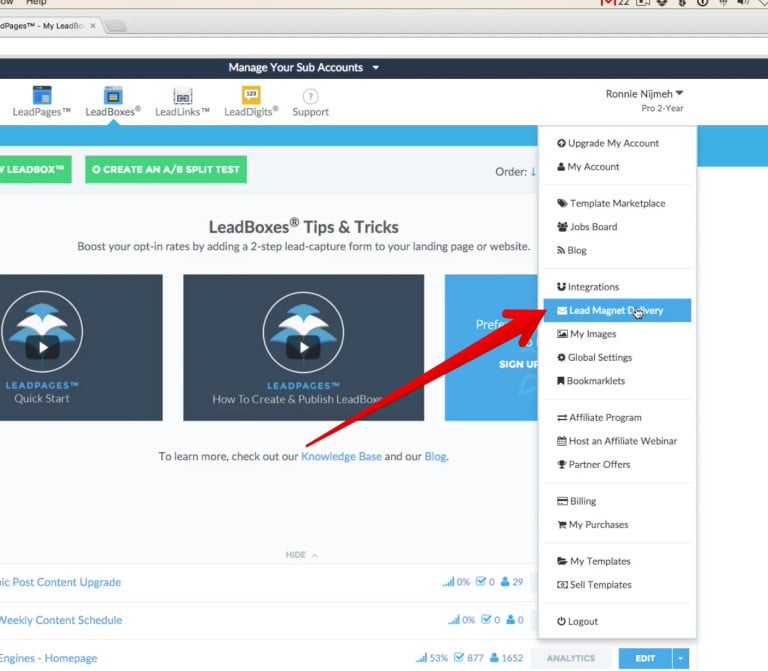Open the LeadLinks section icon
Image resolution: width=768 pixels, height=671 pixels.
pyautogui.click(x=183, y=96)
